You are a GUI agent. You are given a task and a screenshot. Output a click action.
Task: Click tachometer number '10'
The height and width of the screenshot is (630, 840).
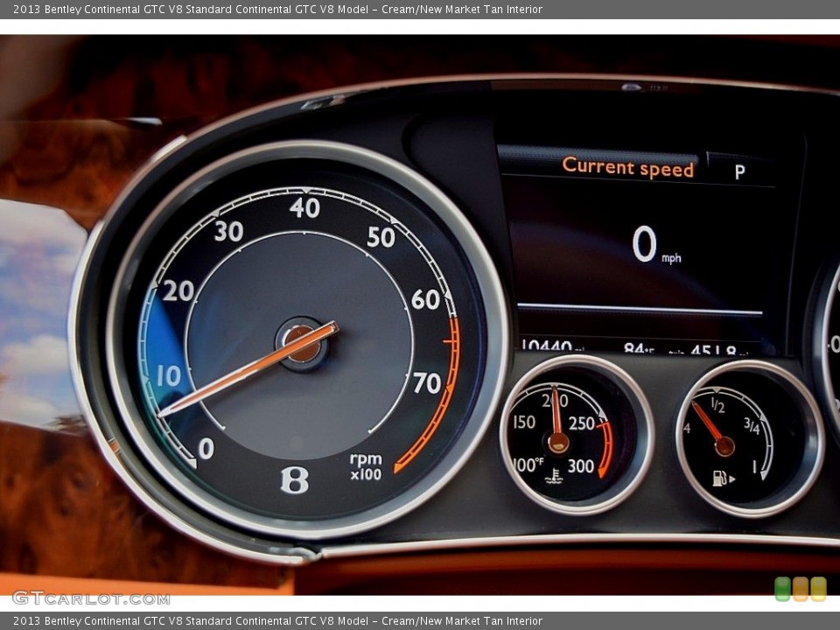(169, 376)
